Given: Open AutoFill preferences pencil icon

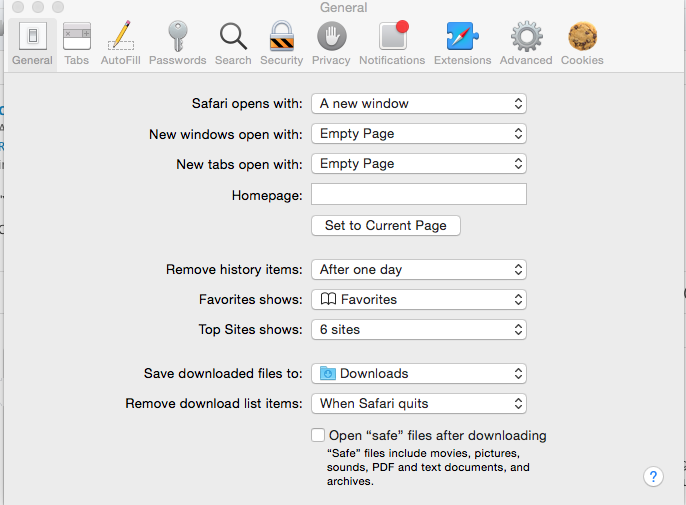Looking at the screenshot, I should [121, 35].
